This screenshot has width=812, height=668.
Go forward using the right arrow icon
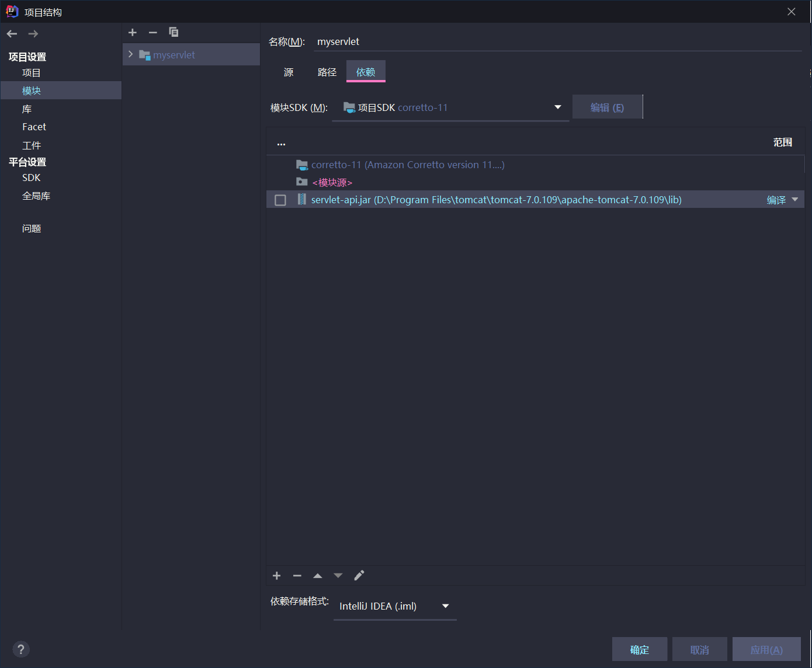(33, 34)
